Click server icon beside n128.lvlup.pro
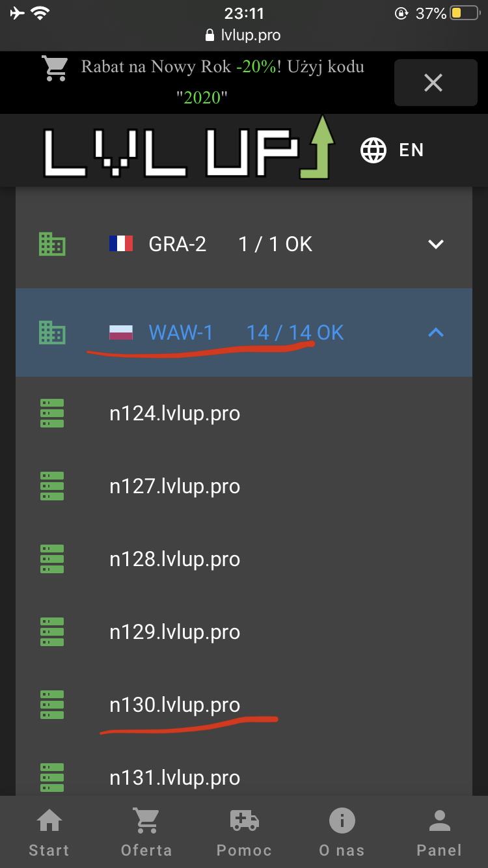 tap(52, 560)
